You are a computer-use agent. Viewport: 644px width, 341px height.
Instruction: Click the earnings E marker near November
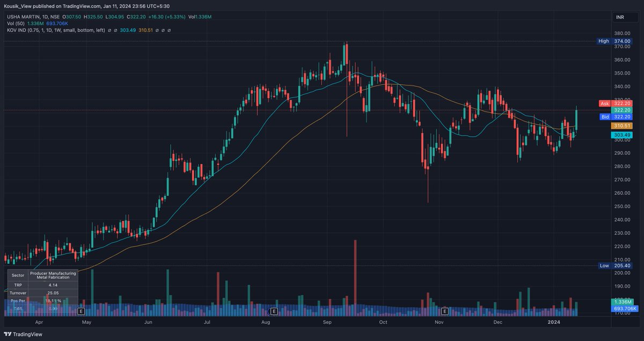(x=444, y=311)
